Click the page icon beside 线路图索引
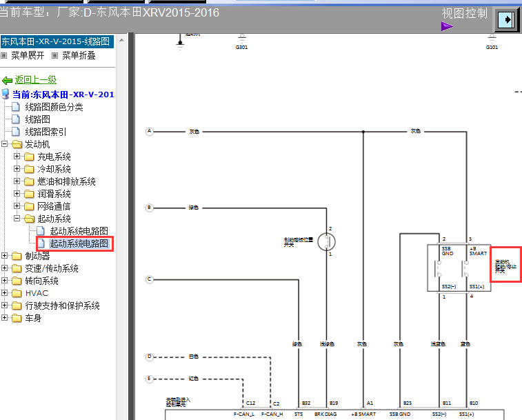This screenshot has height=420, width=522. pyautogui.click(x=16, y=132)
